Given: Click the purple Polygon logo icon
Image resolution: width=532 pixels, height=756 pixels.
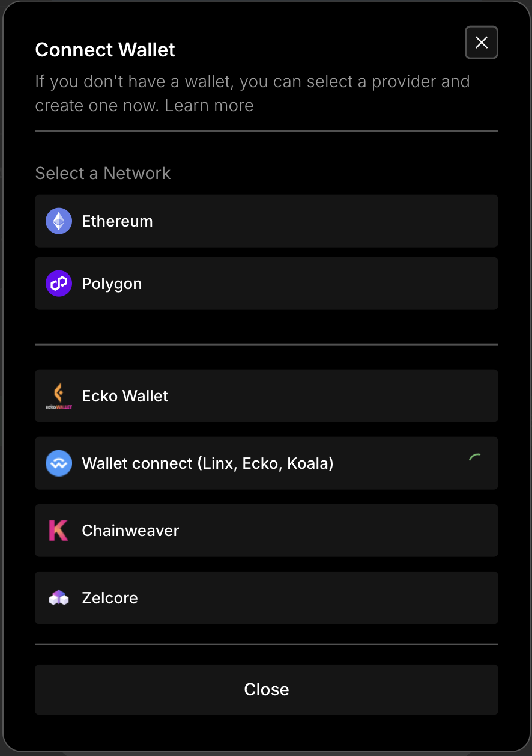Looking at the screenshot, I should (x=59, y=284).
